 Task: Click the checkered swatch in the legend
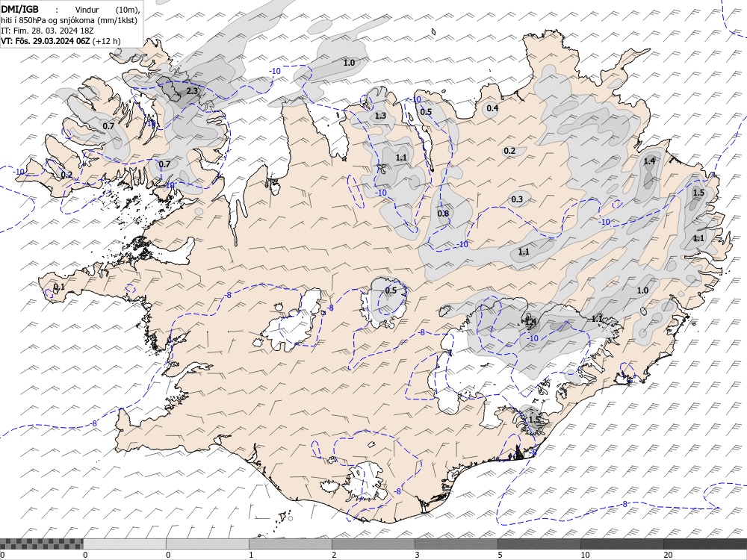click(41, 544)
